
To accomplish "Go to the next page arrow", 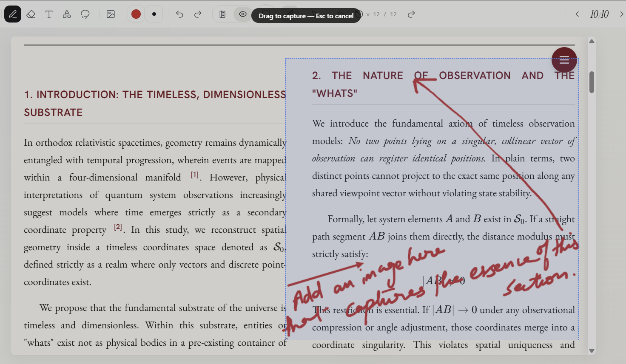I will point(621,14).
